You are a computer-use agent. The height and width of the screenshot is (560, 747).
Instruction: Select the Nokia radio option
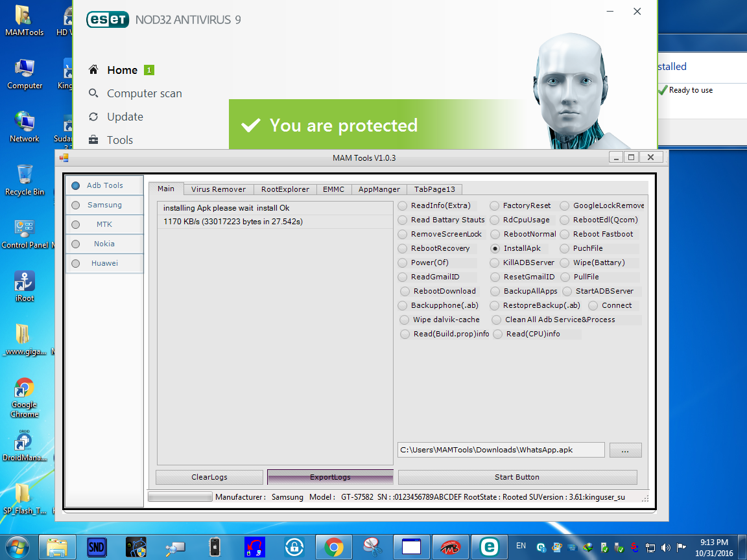click(x=76, y=244)
